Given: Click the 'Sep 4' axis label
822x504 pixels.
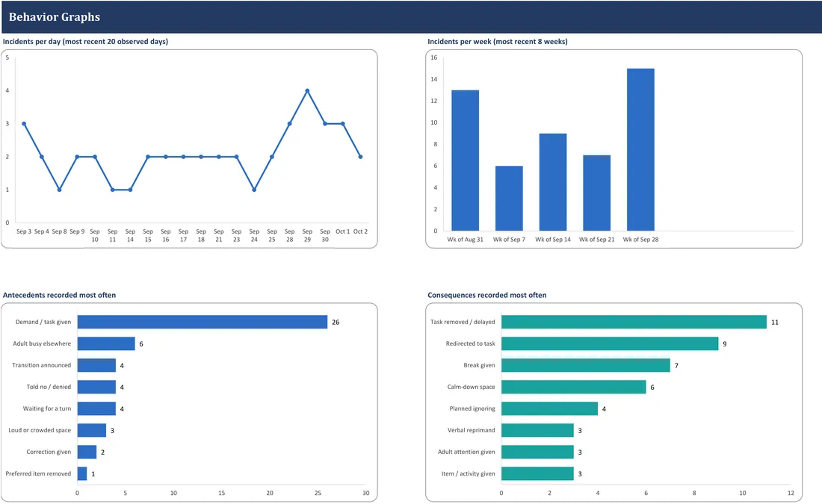Looking at the screenshot, I should [41, 231].
